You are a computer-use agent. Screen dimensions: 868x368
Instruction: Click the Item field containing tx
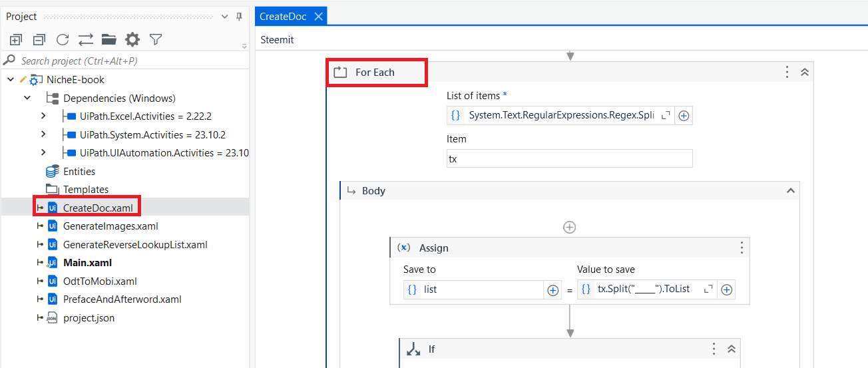(x=570, y=158)
